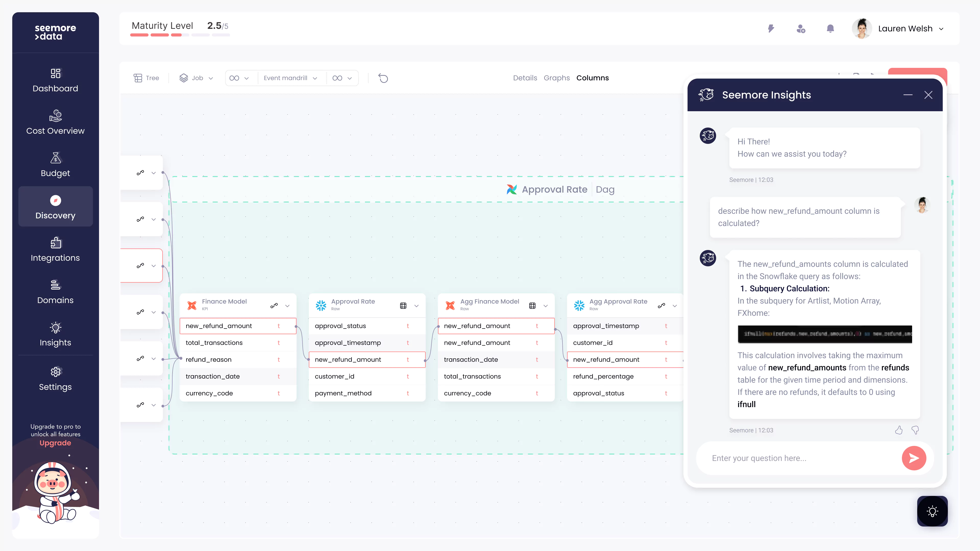Collapse the Finance Model table chevron
Viewport: 980px width, 551px height.
(x=287, y=306)
